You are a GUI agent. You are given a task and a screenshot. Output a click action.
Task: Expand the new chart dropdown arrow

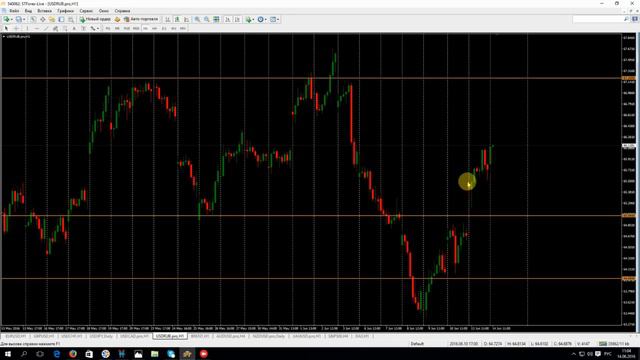[12, 19]
